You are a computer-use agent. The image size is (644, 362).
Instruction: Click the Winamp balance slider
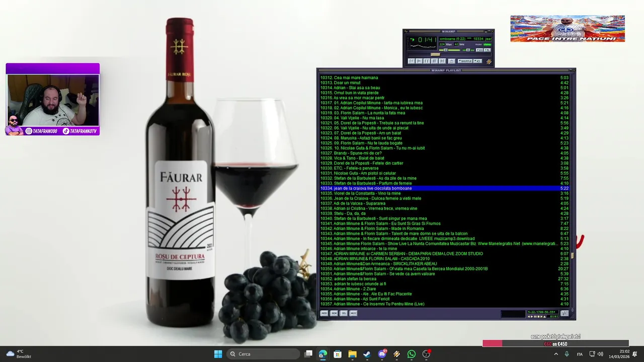pyautogui.click(x=468, y=50)
